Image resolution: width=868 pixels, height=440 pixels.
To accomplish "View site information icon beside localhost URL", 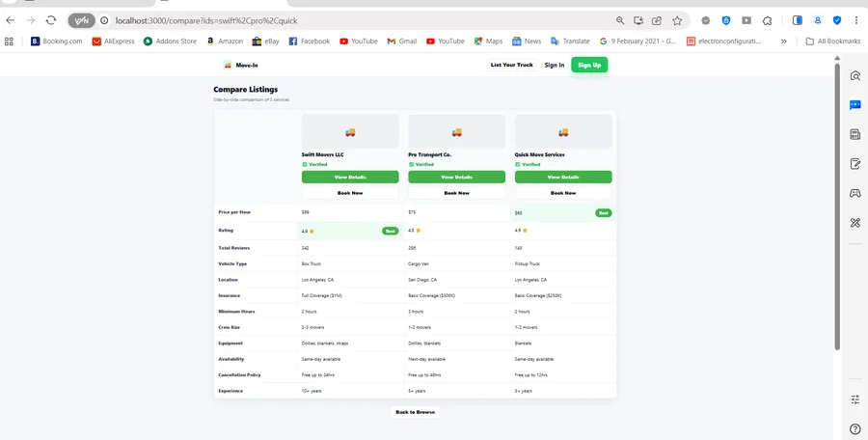I will click(x=104, y=20).
